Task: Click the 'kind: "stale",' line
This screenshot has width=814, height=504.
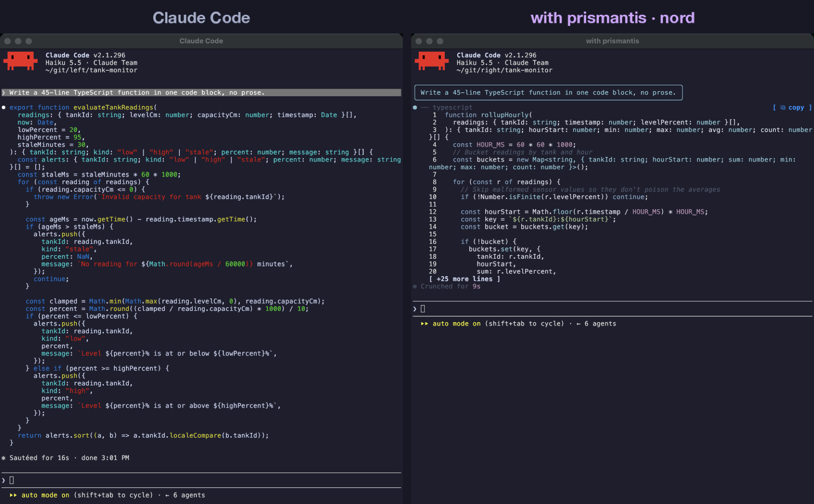Action: pos(69,249)
